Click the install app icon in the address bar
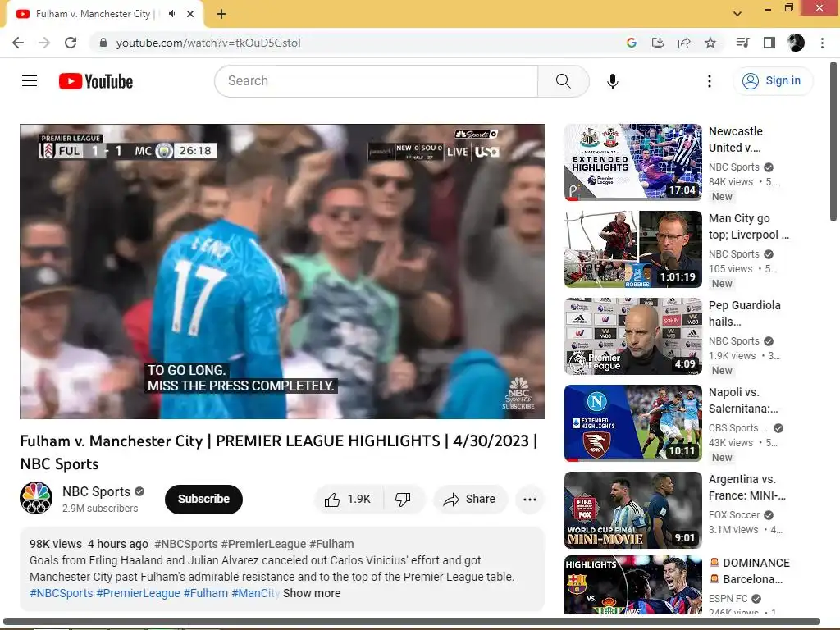Screen dimensions: 840x630 point(658,43)
